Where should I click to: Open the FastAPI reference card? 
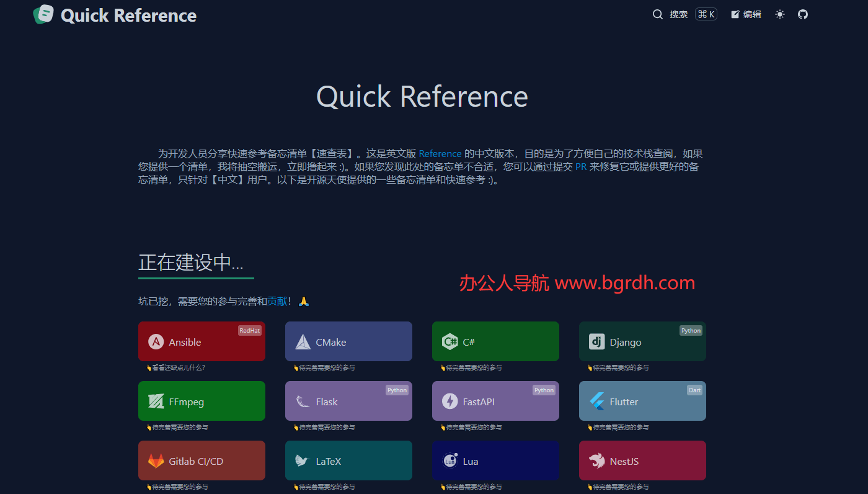495,401
